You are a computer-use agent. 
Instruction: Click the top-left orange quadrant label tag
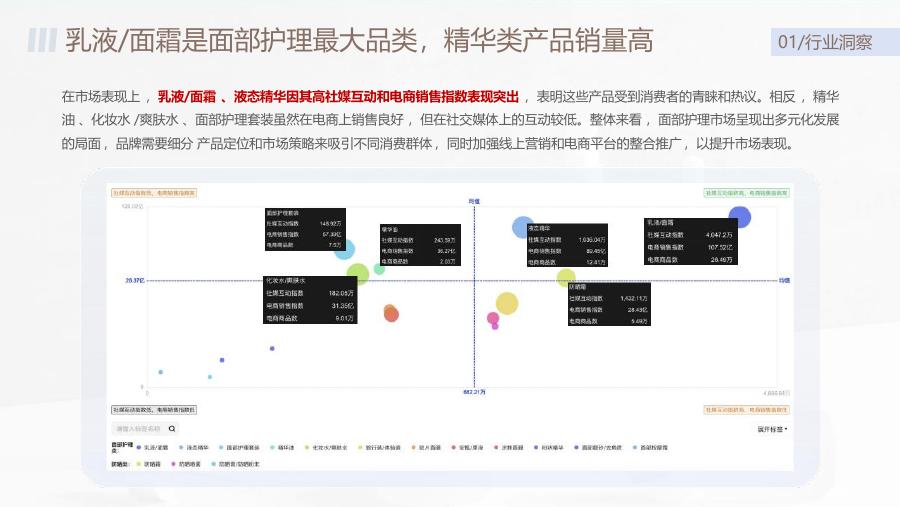[154, 193]
